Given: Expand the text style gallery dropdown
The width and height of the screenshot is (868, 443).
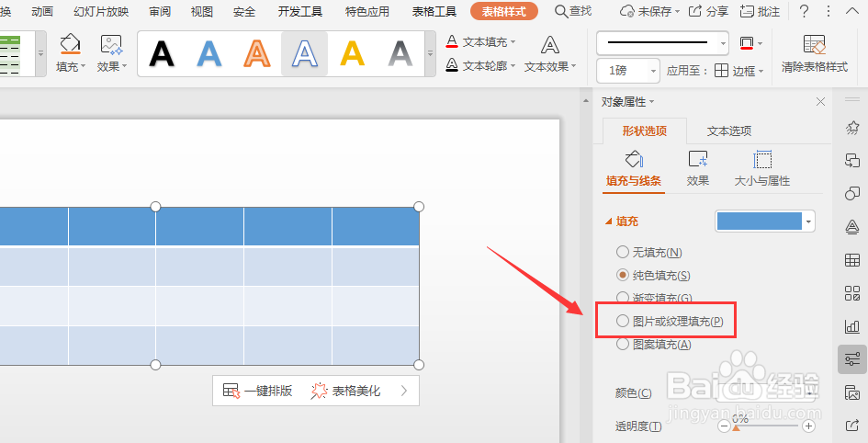Looking at the screenshot, I should tap(430, 53).
